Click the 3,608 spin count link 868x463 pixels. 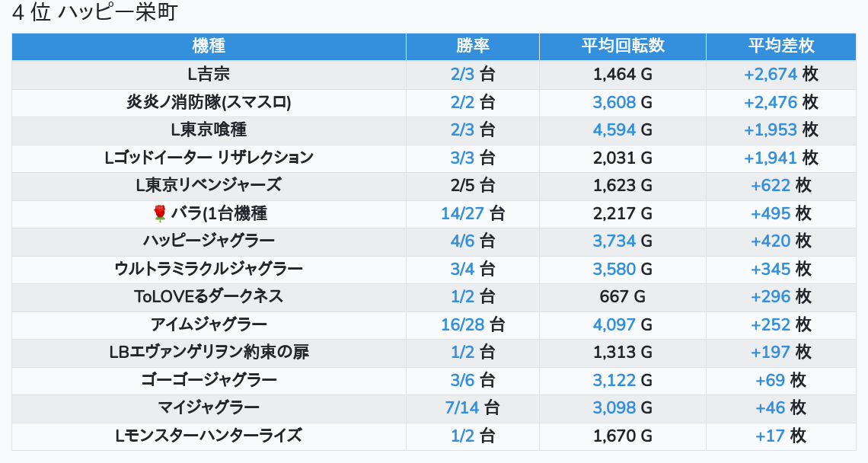tap(614, 102)
